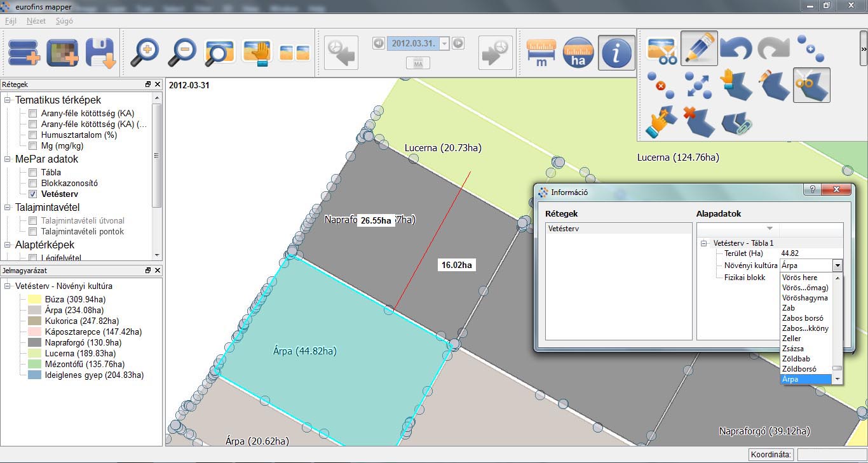Open the date dropdown showing 2012.03.31.
Image resolution: width=868 pixels, height=463 pixels.
444,44
